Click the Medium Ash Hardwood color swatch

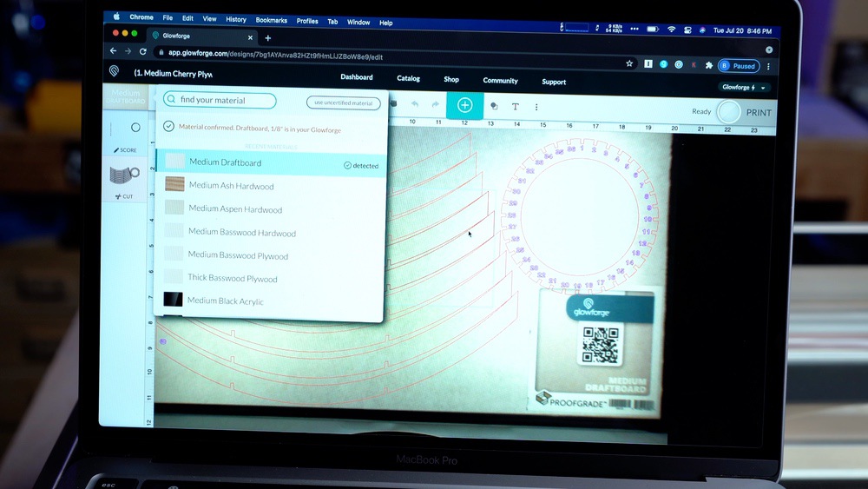click(175, 184)
